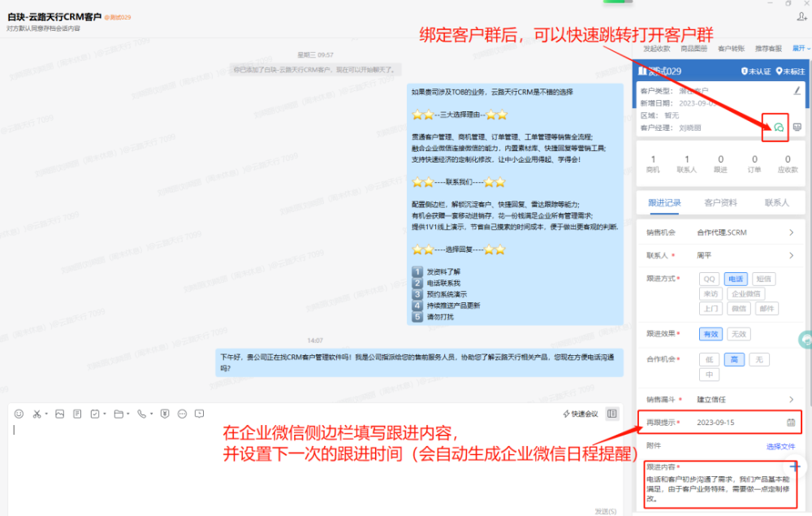Expand 销售机会 合作代理SCRM row chevron
This screenshot has height=516, width=812.
(791, 232)
